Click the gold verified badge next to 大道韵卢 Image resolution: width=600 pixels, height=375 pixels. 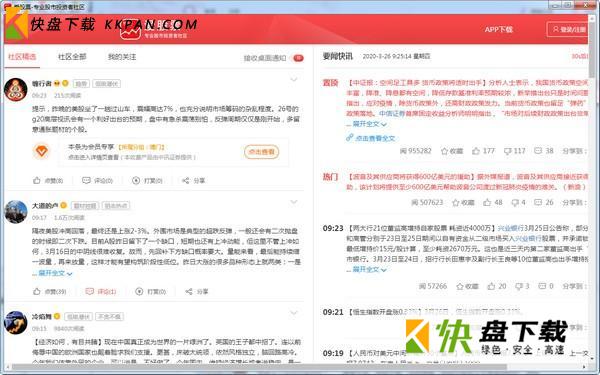tap(64, 205)
